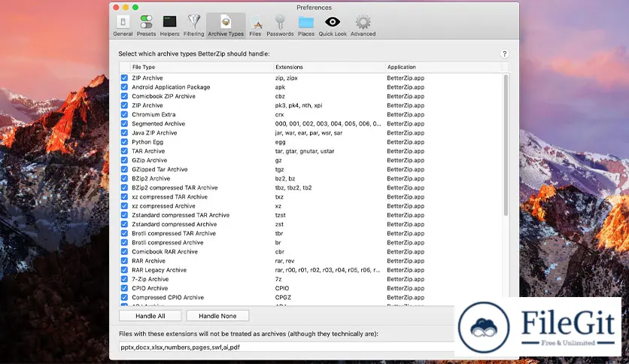
Task: Select BZip2 compressed TAR Archive row
Action: (311, 187)
